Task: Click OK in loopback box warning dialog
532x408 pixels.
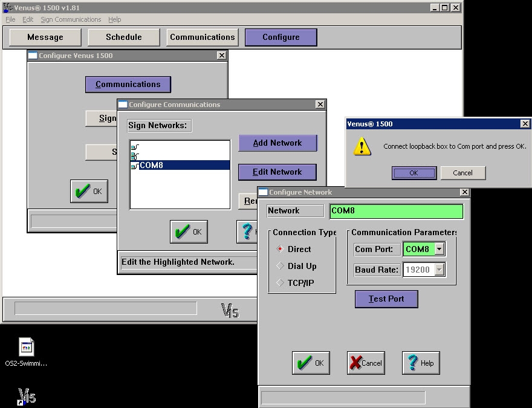Action: pos(414,173)
